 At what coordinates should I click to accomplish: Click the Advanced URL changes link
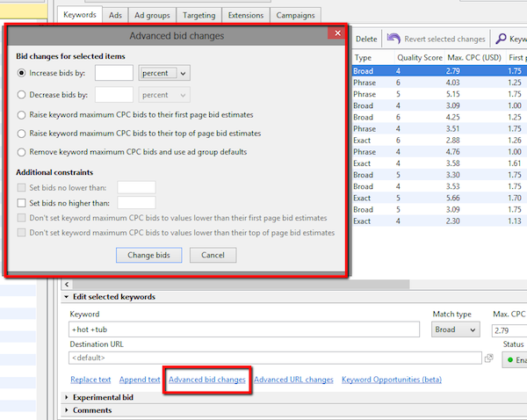tap(293, 380)
